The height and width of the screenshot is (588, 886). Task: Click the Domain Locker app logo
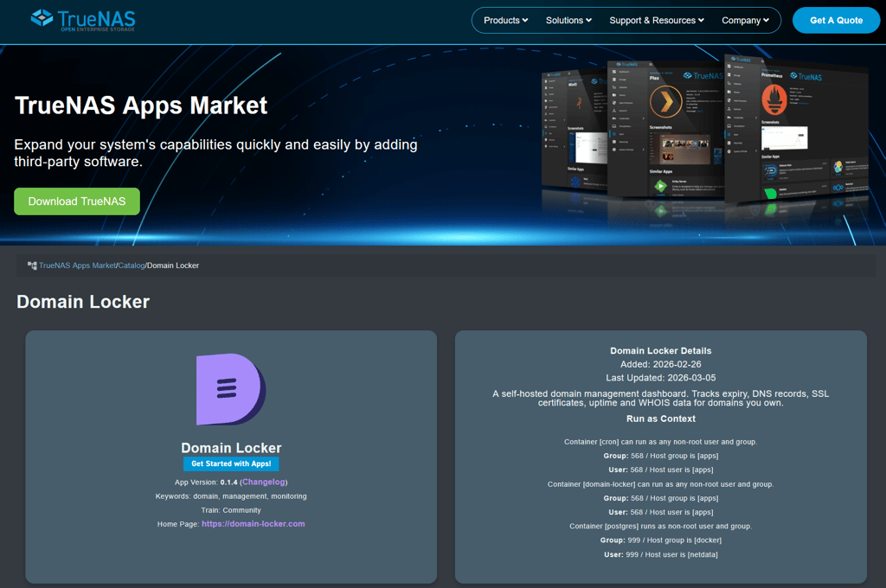point(231,391)
